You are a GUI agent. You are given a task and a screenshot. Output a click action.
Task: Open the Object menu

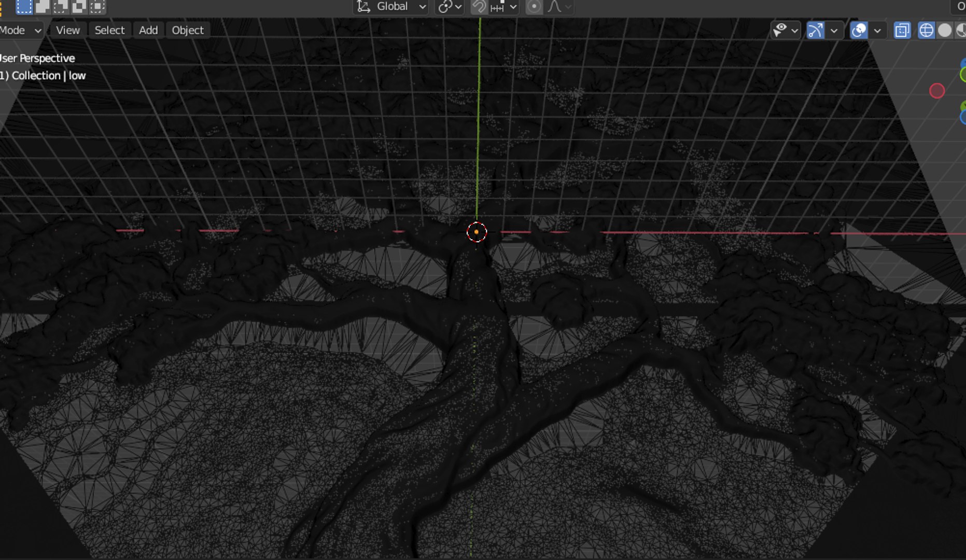(x=188, y=30)
